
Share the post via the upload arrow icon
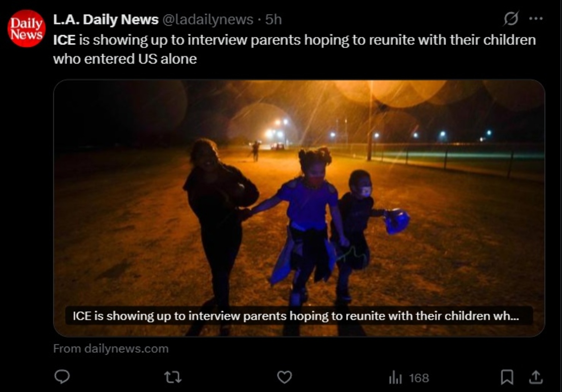(x=536, y=377)
